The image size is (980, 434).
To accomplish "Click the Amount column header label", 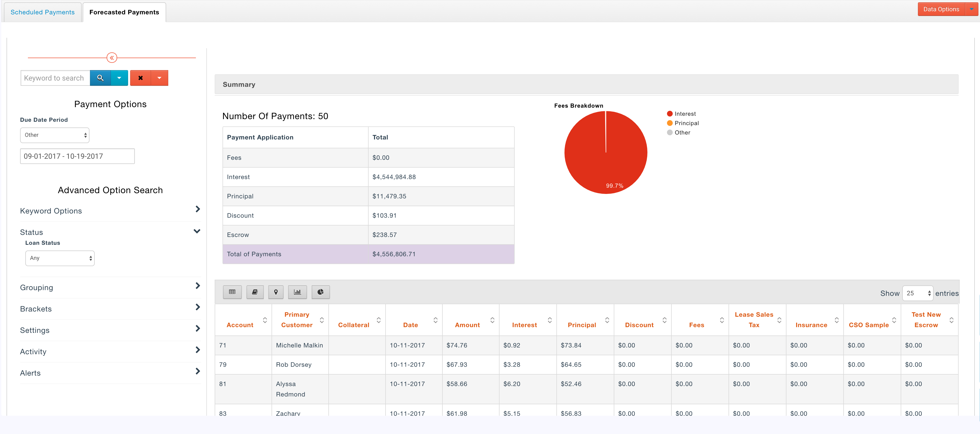I will tap(467, 325).
